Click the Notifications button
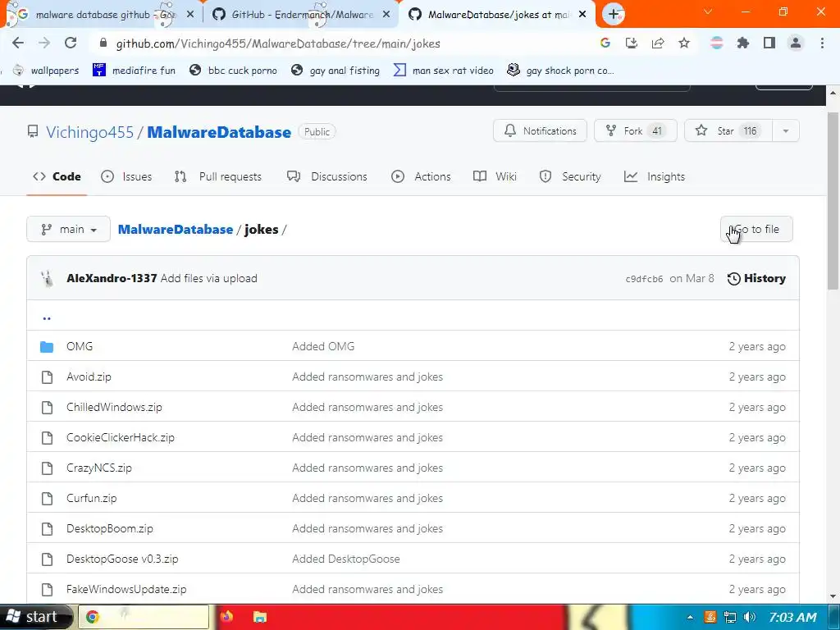The width and height of the screenshot is (840, 630). click(540, 130)
